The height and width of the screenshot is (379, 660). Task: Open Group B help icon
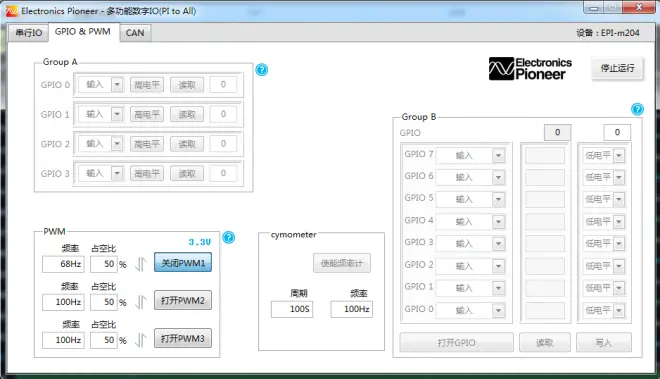[637, 109]
